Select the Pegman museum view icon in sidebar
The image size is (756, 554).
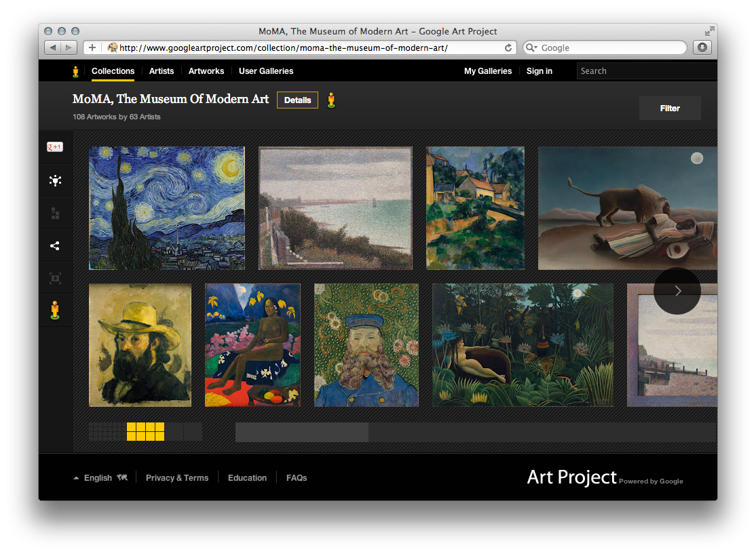click(x=55, y=311)
